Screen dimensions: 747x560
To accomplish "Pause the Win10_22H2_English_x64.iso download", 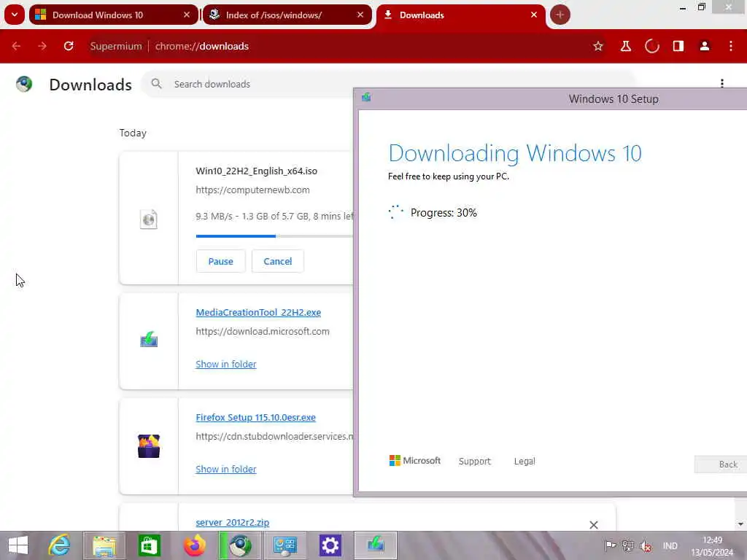I will [x=220, y=262].
